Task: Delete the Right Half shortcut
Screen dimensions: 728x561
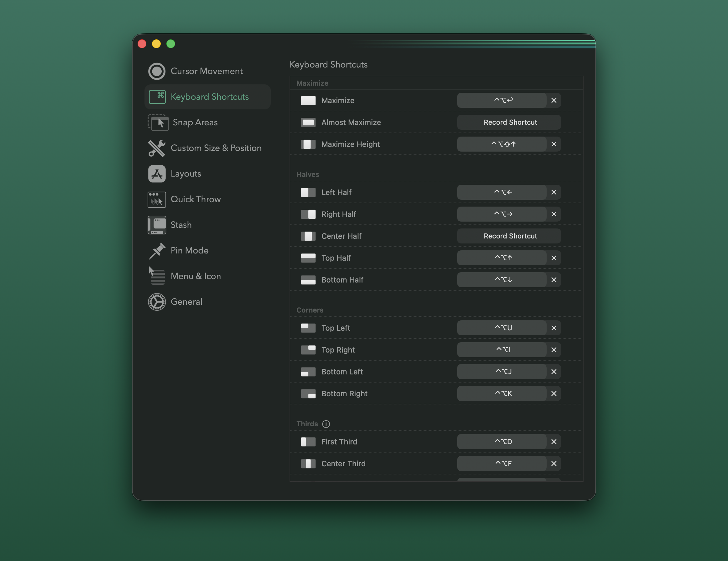Action: click(x=554, y=214)
